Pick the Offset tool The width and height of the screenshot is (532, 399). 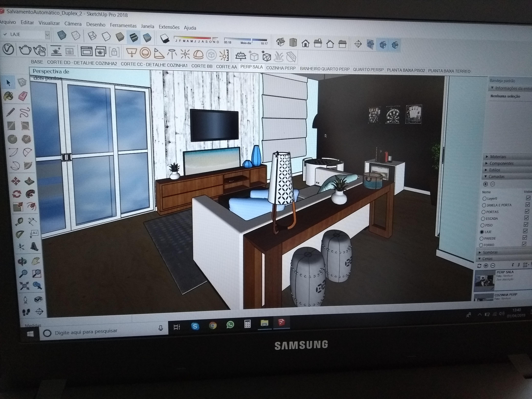(x=31, y=206)
